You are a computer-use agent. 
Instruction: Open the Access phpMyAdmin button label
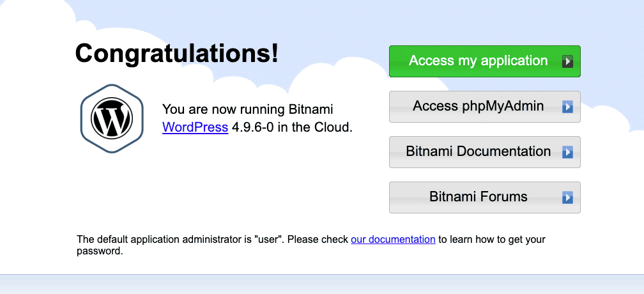point(478,106)
